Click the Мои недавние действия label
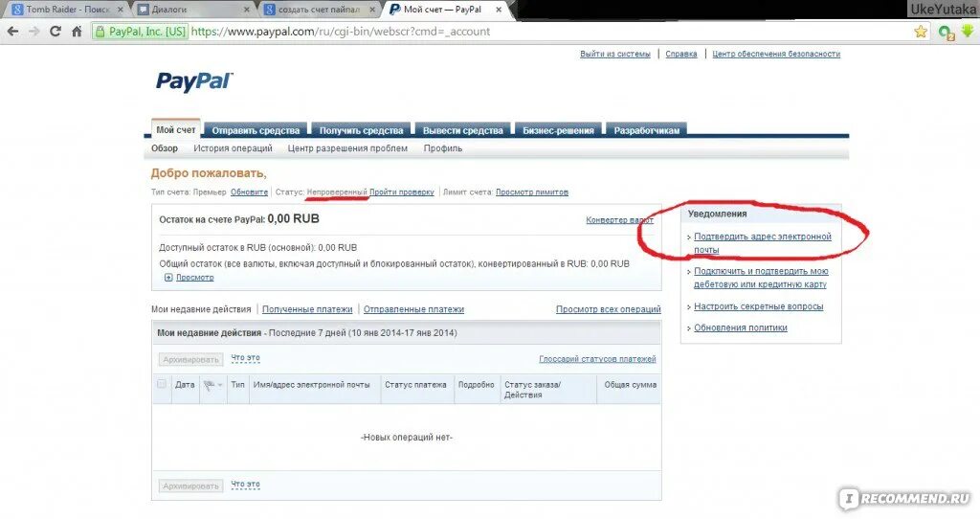980x519 pixels. [201, 309]
